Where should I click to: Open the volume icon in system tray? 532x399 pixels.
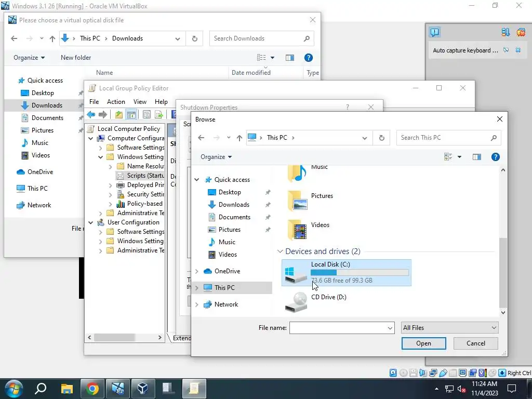click(461, 389)
